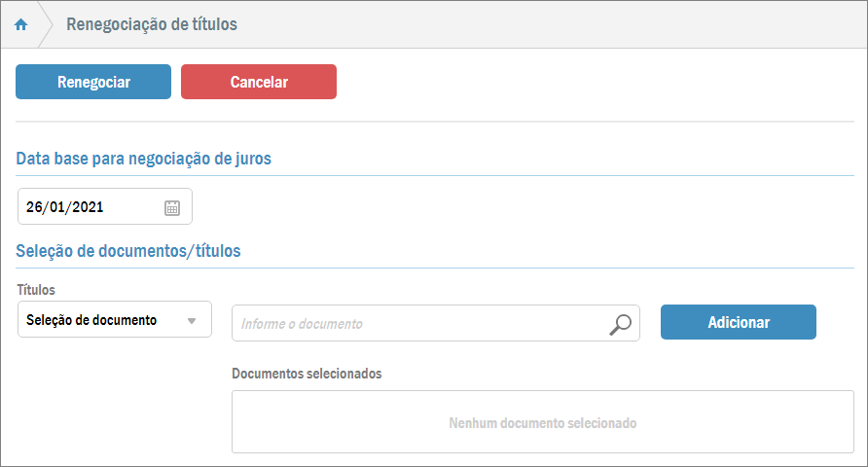
Task: Click the breadcrumb chevron separator after home
Action: point(46,24)
